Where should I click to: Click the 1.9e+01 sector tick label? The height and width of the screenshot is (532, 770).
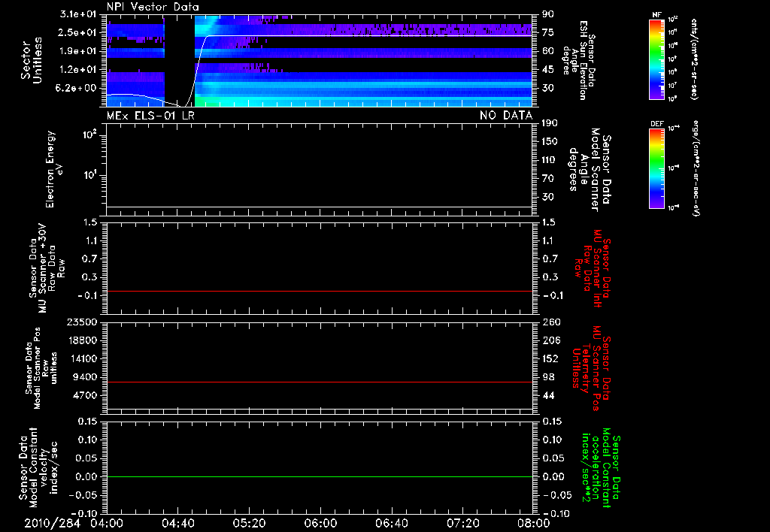(x=77, y=51)
